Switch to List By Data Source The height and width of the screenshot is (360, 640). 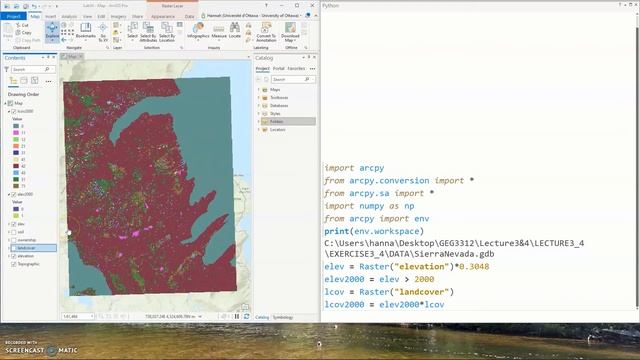tap(24, 81)
